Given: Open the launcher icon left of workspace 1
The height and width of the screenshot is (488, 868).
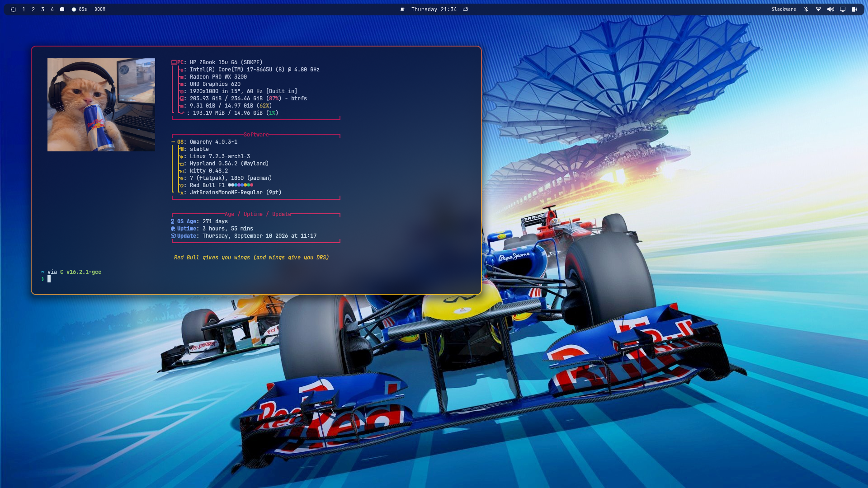Looking at the screenshot, I should [14, 9].
